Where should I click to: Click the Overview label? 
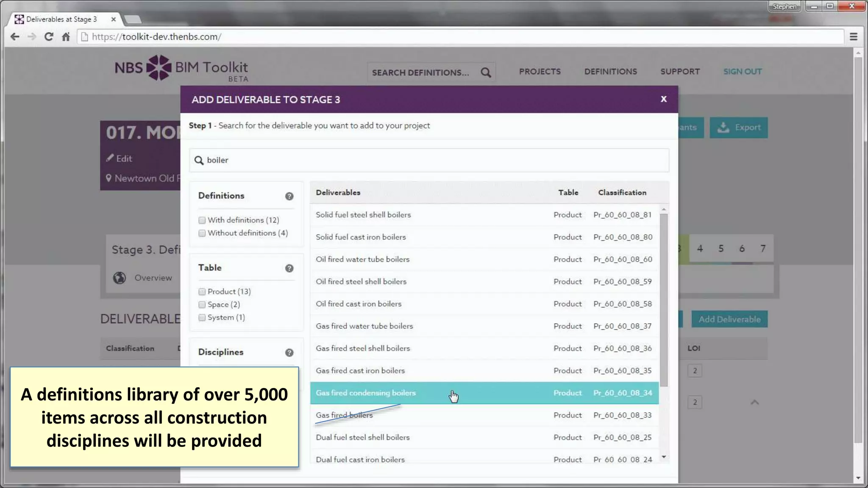pyautogui.click(x=153, y=278)
